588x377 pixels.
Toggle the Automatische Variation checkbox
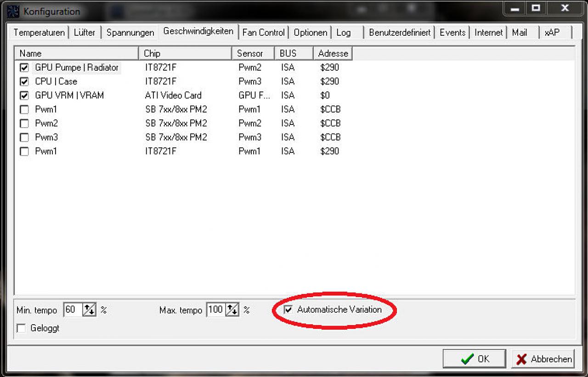point(288,310)
